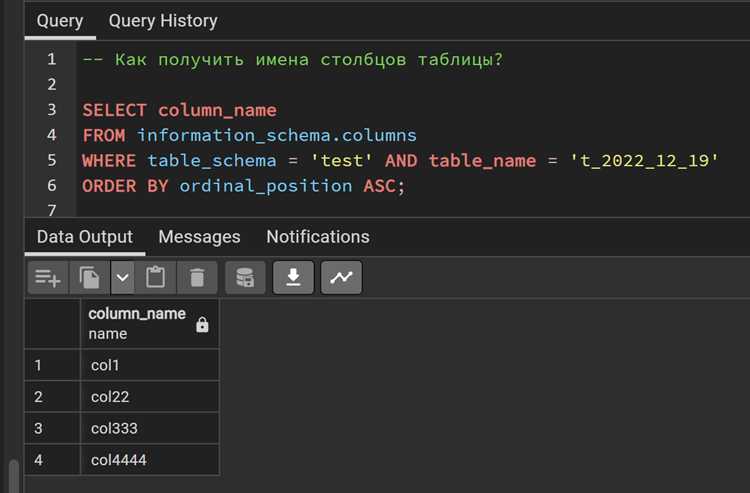Switch to the Data Output tab

[x=85, y=237]
